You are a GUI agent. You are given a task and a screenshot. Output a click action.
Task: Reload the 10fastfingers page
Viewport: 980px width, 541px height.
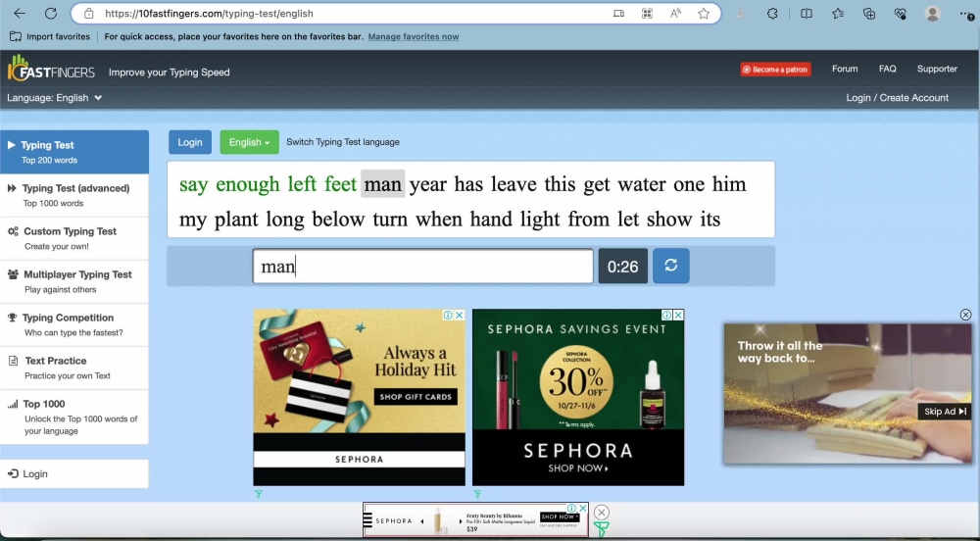point(51,13)
